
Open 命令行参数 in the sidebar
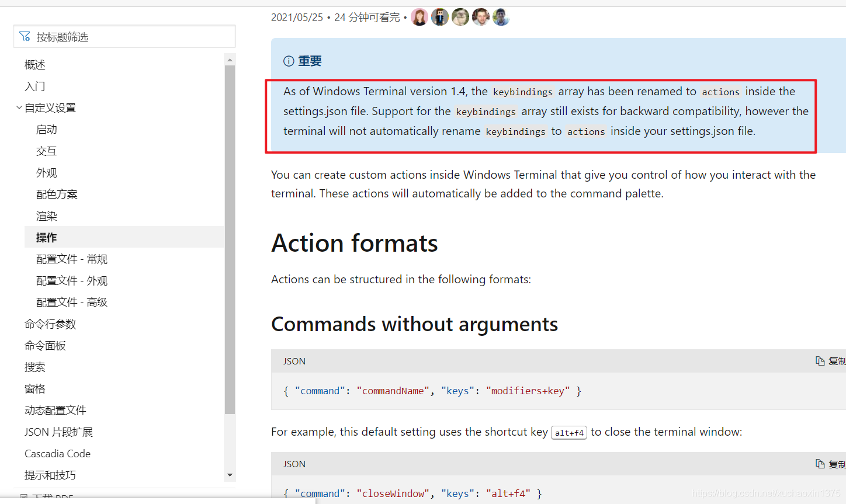tap(50, 324)
